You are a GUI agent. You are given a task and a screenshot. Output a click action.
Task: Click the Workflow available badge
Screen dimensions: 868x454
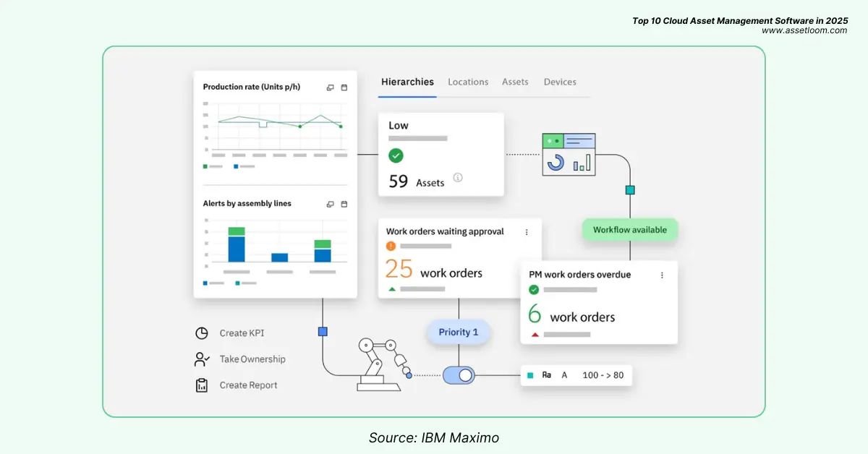[x=629, y=229]
